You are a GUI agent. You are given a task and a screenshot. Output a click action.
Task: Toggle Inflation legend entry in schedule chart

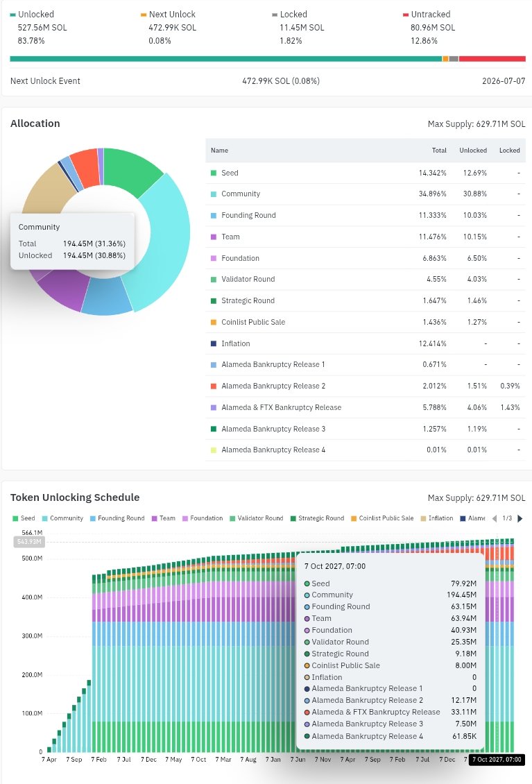(x=437, y=518)
